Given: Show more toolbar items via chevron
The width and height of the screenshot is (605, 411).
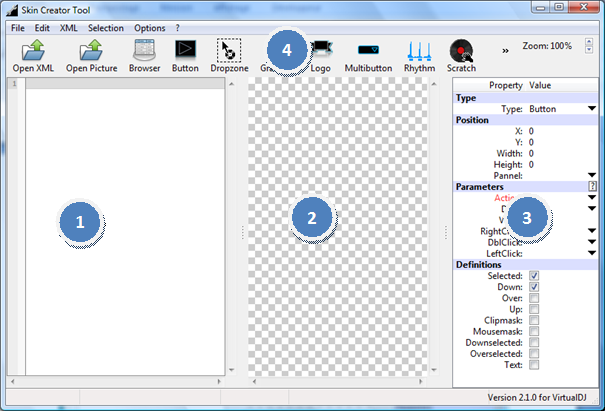Looking at the screenshot, I should tap(505, 51).
